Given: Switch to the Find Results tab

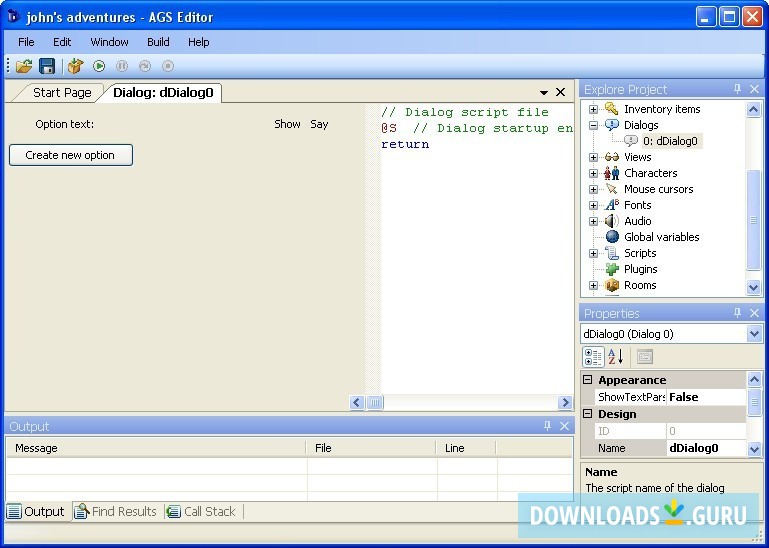Looking at the screenshot, I should [117, 511].
